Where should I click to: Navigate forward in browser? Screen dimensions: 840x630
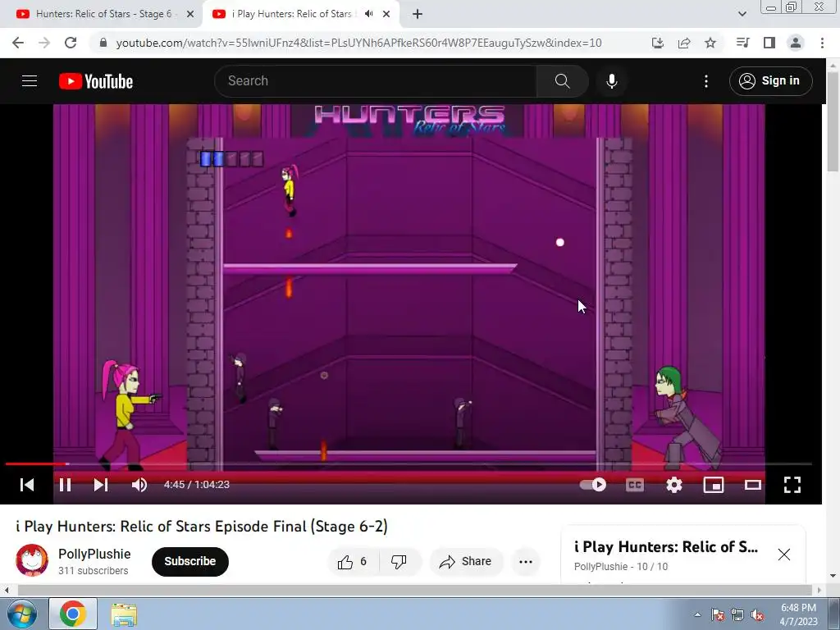click(x=44, y=43)
